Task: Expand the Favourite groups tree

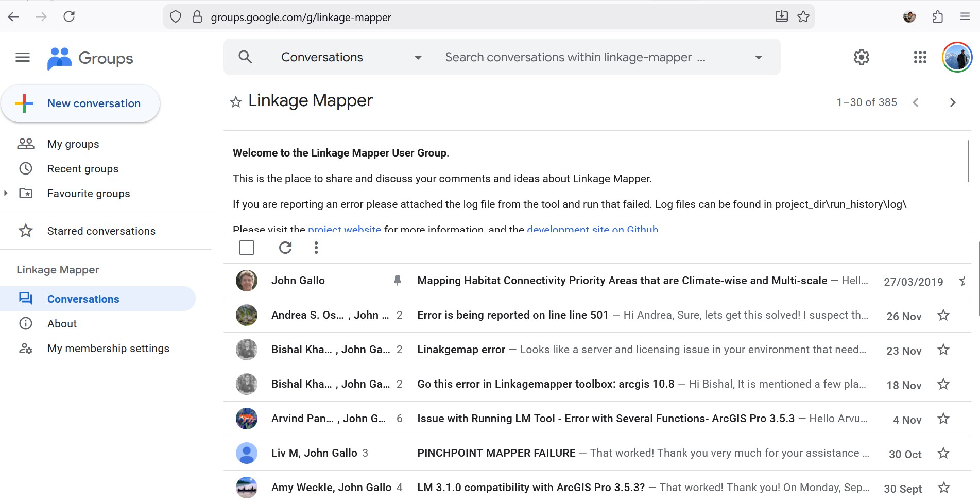Action: coord(6,194)
